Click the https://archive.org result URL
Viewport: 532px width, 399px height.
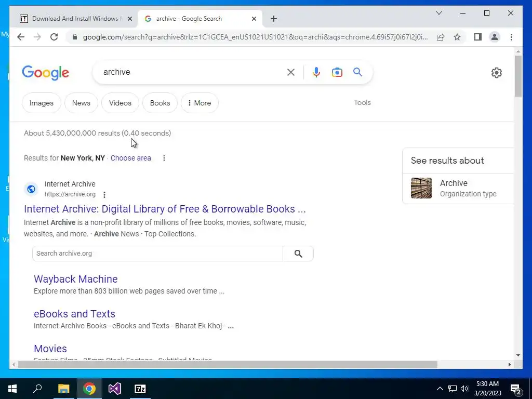tap(70, 194)
